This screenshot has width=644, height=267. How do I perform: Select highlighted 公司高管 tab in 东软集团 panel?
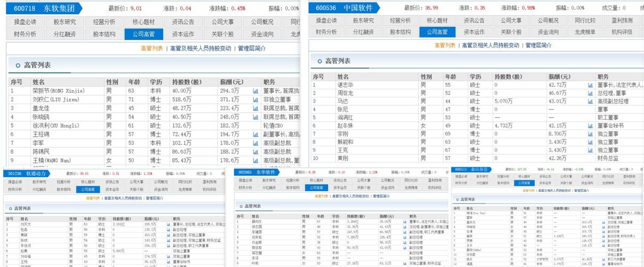pos(144,34)
